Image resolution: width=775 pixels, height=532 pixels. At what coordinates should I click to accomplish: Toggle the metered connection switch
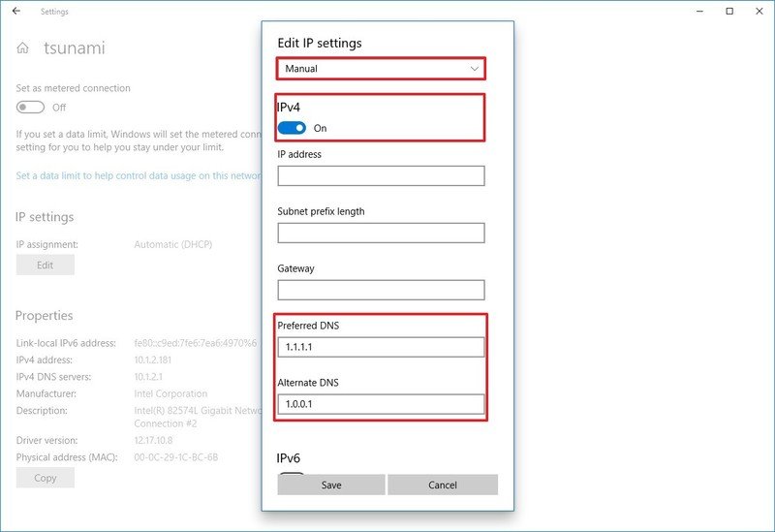[30, 108]
